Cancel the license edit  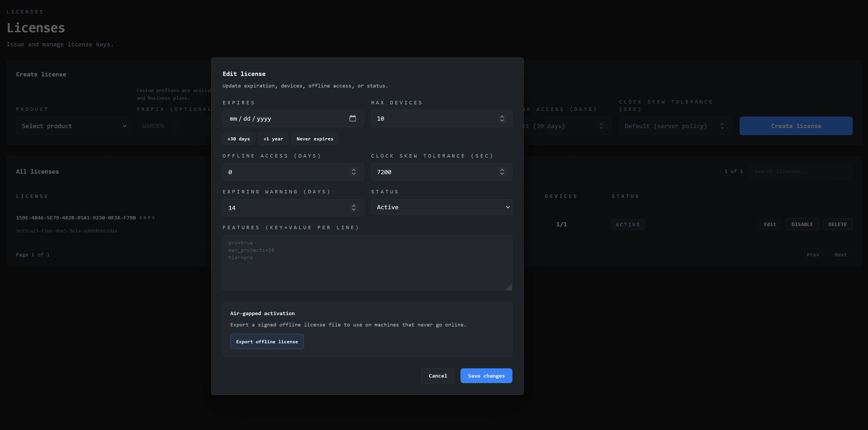pos(438,375)
